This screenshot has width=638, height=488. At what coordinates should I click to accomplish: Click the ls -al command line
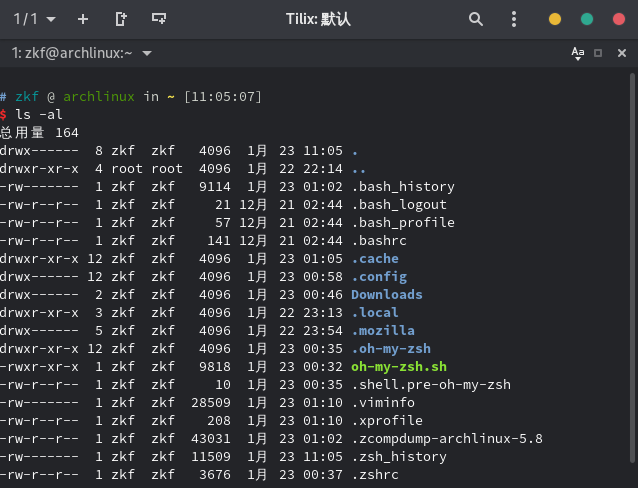coord(37,114)
